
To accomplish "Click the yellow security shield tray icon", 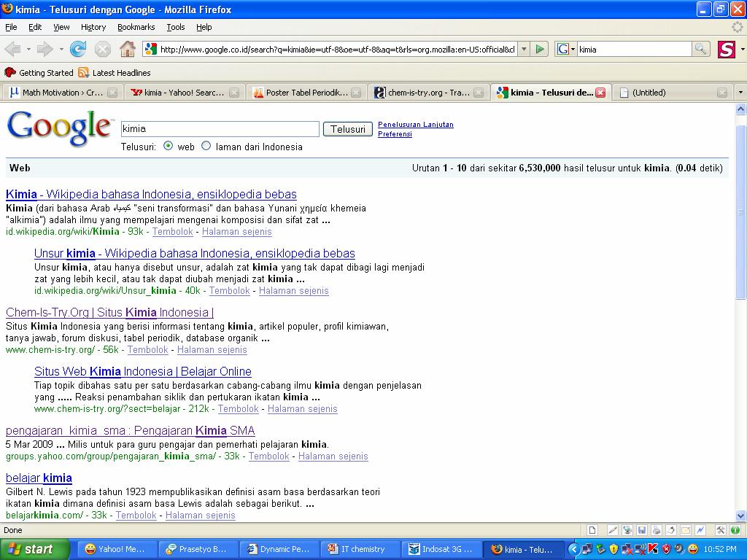I will click(614, 549).
